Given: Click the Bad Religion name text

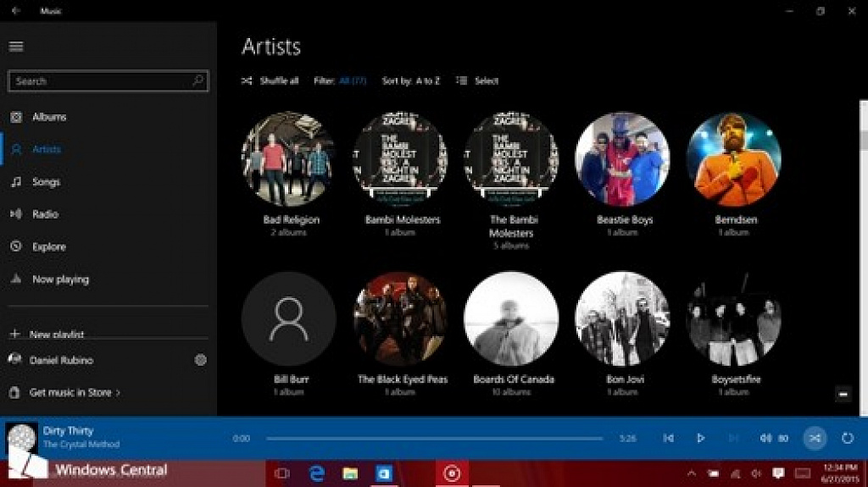Looking at the screenshot, I should point(292,219).
